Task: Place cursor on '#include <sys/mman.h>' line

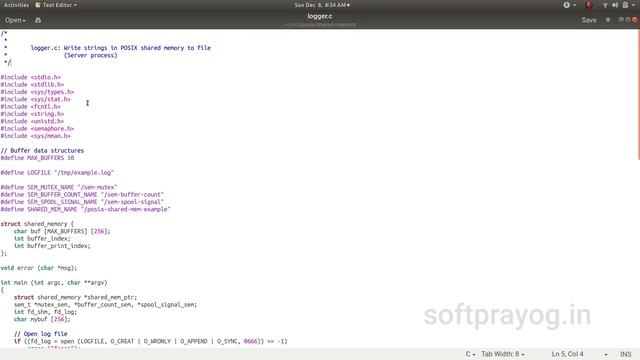Action: [x=36, y=136]
